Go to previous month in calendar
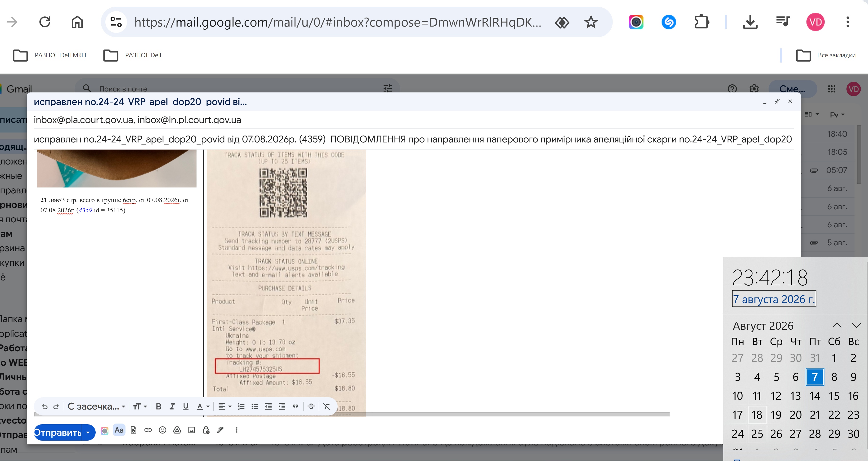Viewport: 868px width, 461px height. coord(837,325)
